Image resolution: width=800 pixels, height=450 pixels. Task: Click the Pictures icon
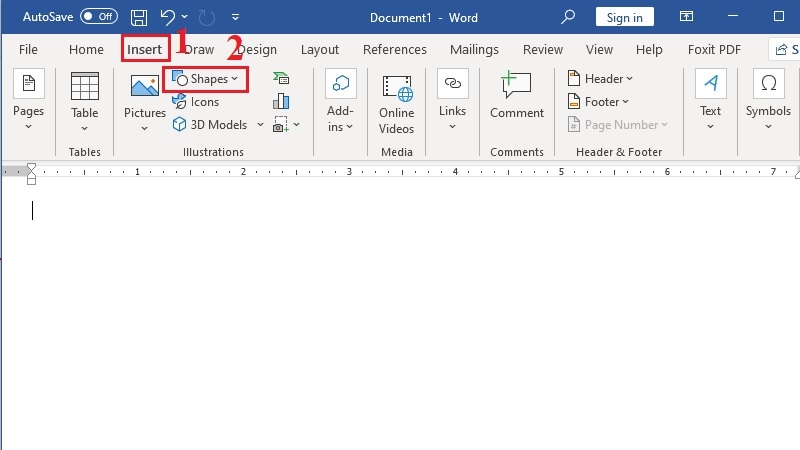click(x=144, y=86)
